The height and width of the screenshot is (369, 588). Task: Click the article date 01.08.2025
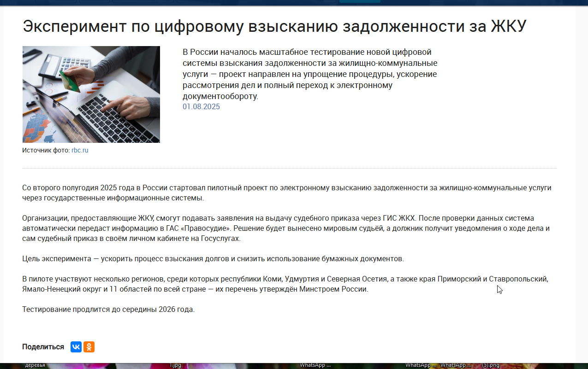[201, 107]
